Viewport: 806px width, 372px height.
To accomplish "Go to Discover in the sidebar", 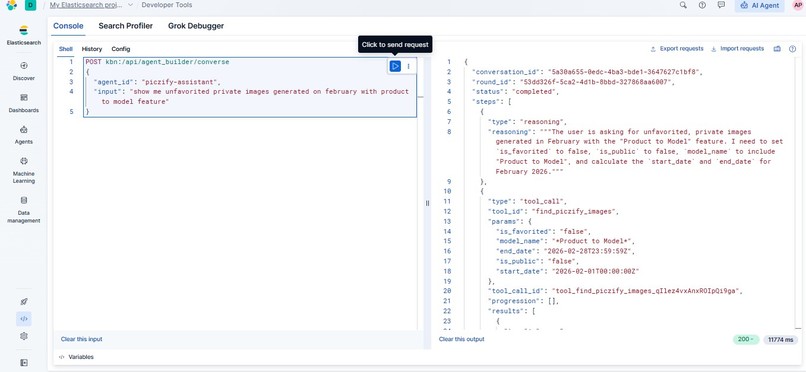I will coord(24,71).
